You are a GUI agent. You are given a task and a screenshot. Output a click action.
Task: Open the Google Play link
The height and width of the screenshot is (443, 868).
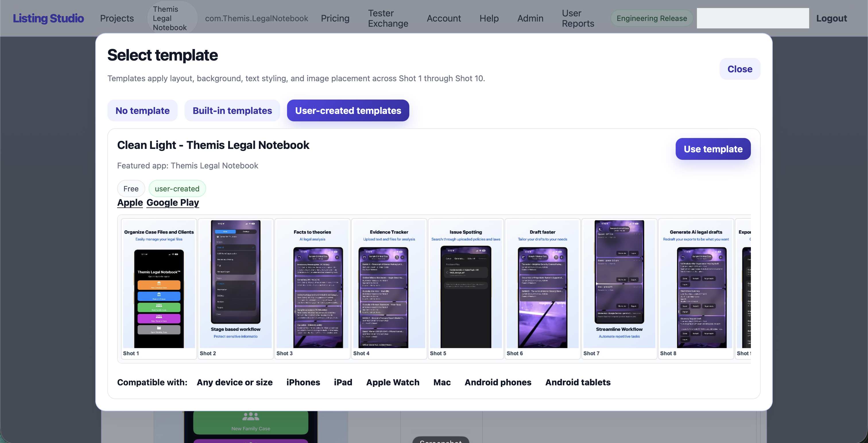173,203
